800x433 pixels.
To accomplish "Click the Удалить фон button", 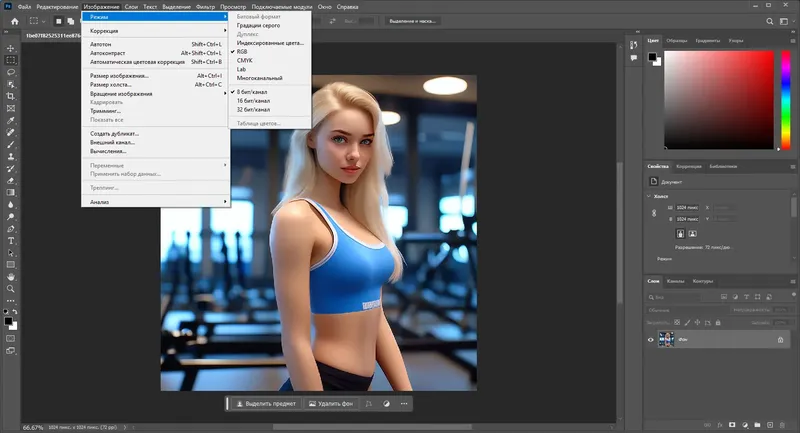I will click(332, 404).
